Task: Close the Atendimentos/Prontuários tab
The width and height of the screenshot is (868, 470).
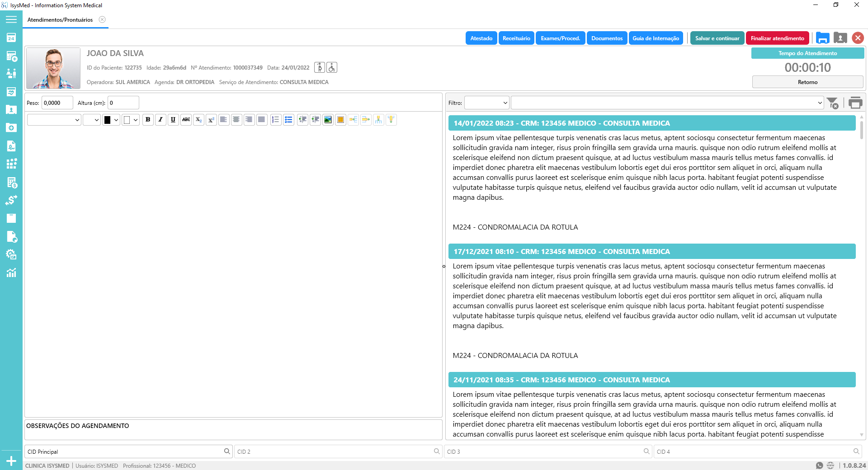Action: click(x=102, y=19)
